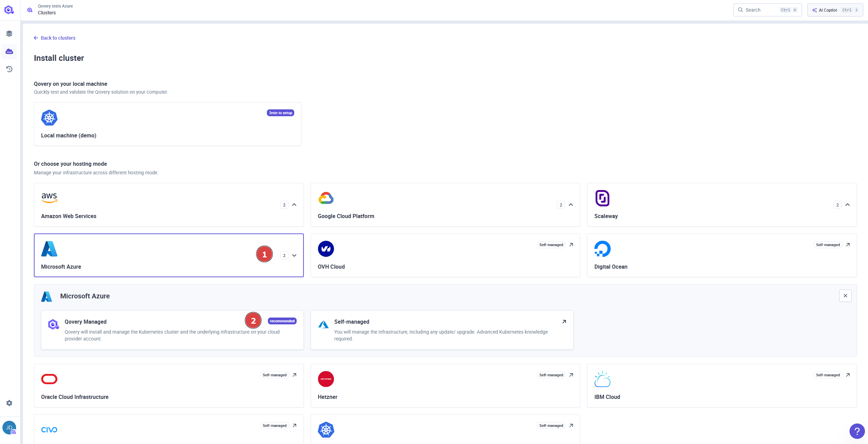Click the Amazon Web Services label
Viewport: 868px width, 444px height.
tap(69, 216)
